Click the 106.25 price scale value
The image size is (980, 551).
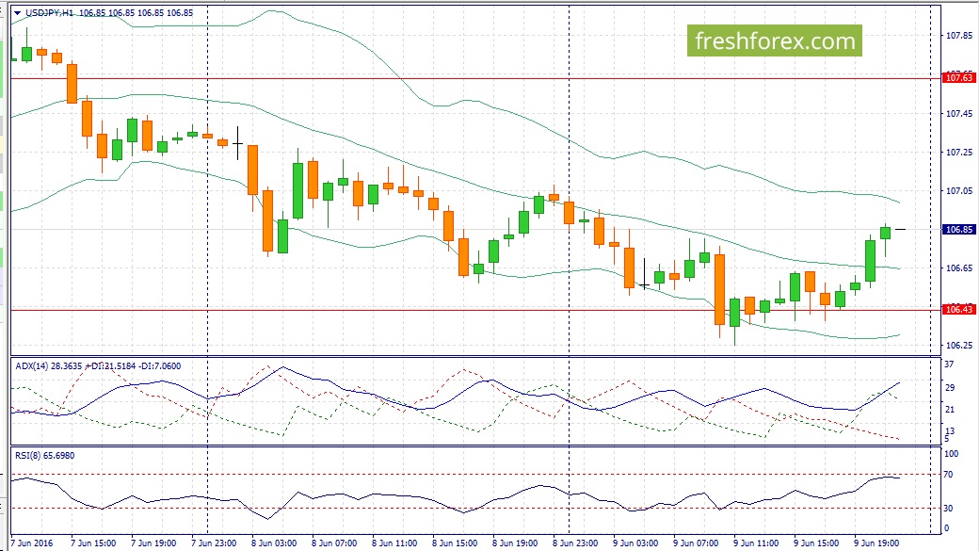[x=958, y=346]
